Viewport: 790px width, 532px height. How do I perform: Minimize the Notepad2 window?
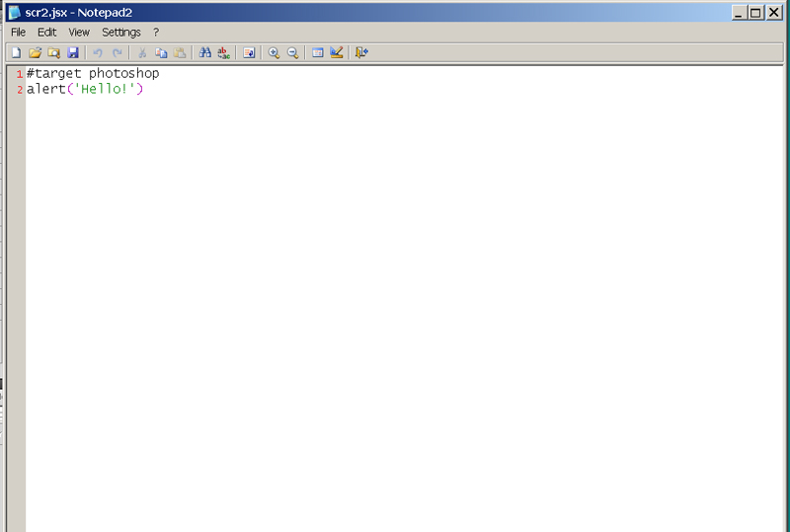click(x=739, y=13)
